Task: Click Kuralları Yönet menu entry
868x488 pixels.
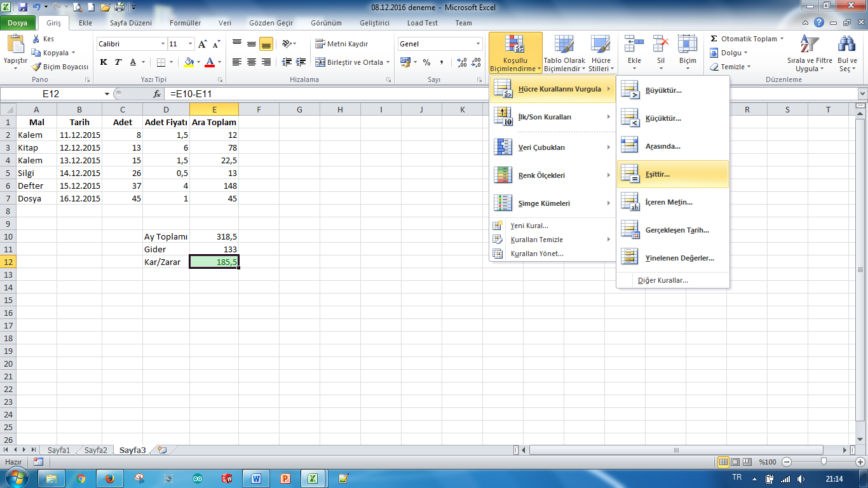Action: (x=552, y=254)
